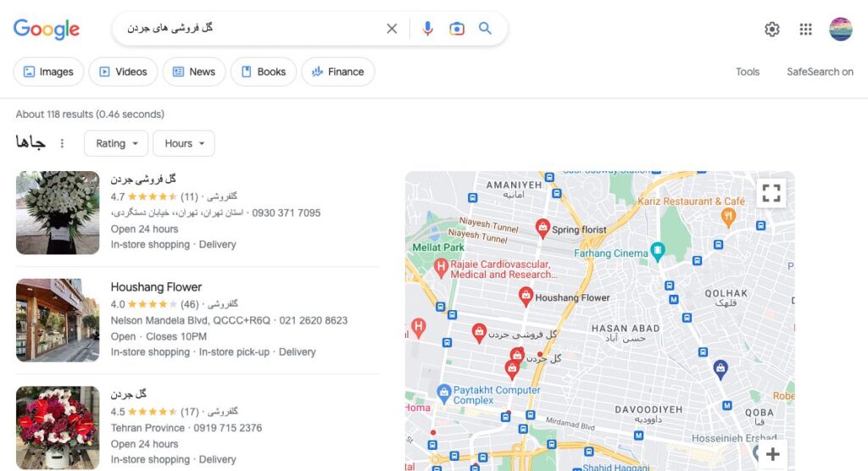Open the Tools options

point(748,72)
